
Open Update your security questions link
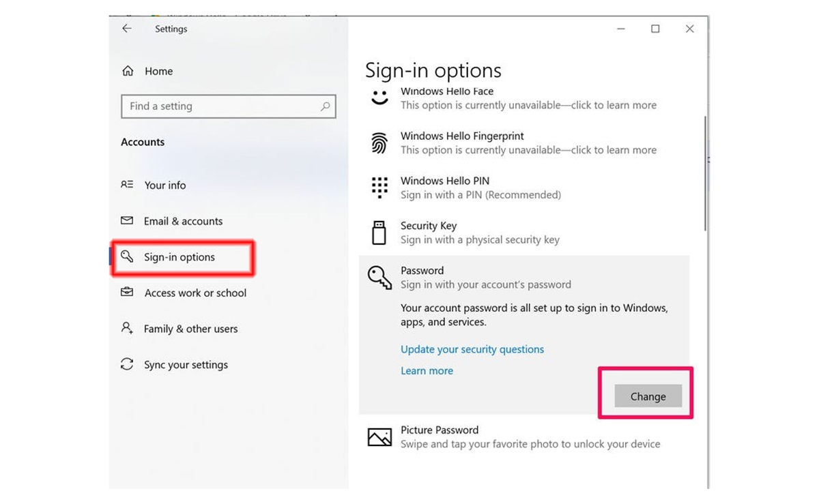coord(472,349)
